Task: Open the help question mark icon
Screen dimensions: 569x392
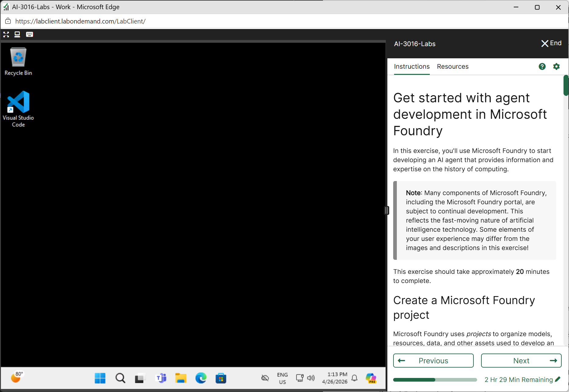Action: [542, 67]
